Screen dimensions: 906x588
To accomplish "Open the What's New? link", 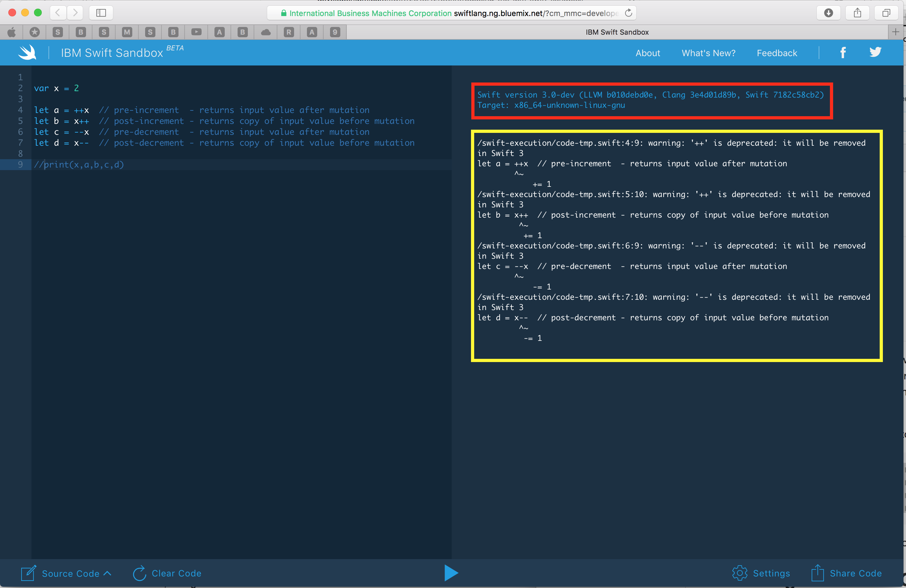I will 708,53.
